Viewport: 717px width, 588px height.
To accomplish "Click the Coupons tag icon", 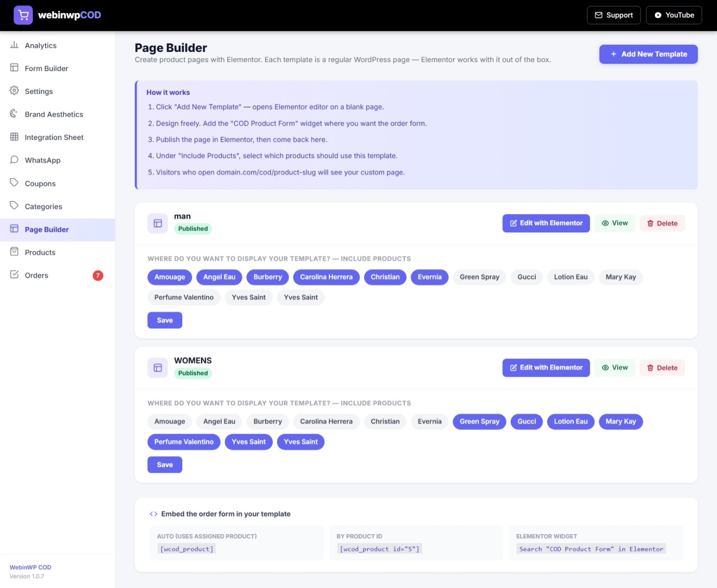I will tap(15, 183).
